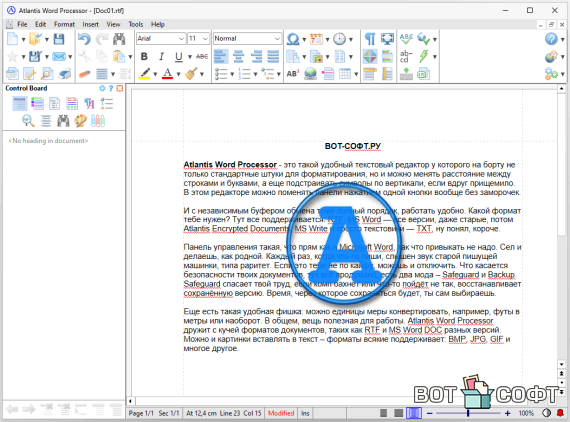This screenshot has height=422, width=570.
Task: Click Modified status bar indicator
Action: click(x=281, y=413)
